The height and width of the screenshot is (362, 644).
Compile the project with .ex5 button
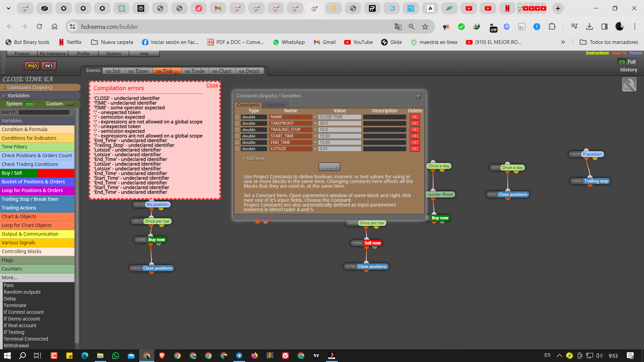click(48, 66)
